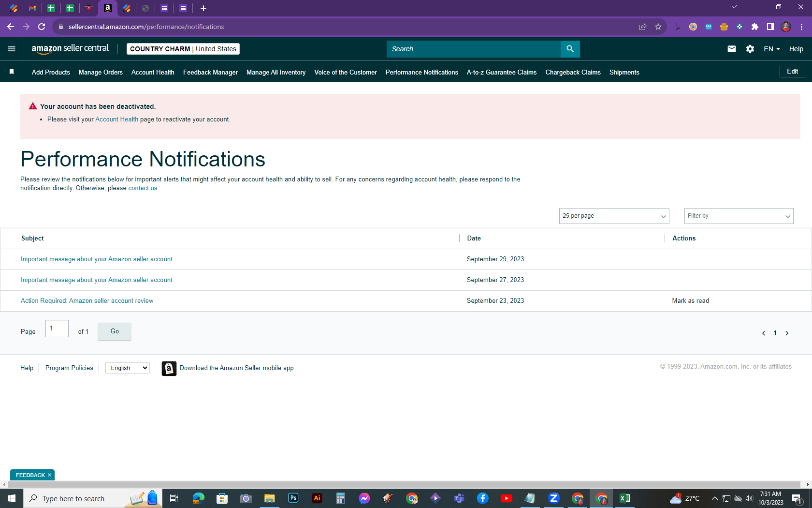Reload the page using browser refresh
Viewport: 812px width, 508px height.
pyautogui.click(x=42, y=27)
